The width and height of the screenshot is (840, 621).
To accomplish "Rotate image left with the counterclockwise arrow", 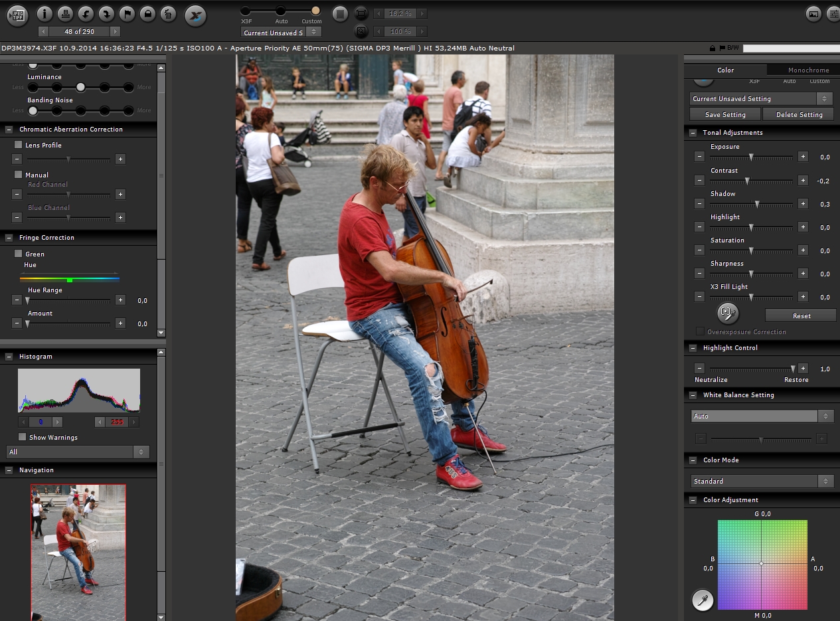I will (86, 13).
